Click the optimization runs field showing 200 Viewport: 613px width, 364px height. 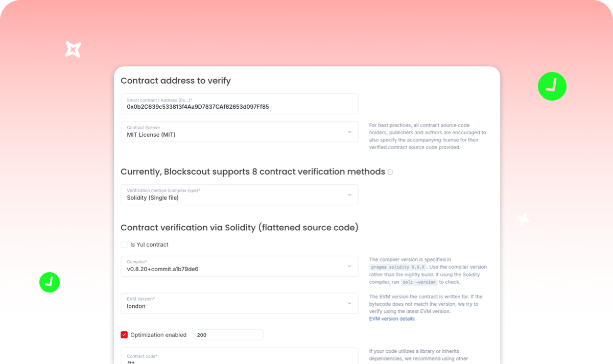(228, 335)
